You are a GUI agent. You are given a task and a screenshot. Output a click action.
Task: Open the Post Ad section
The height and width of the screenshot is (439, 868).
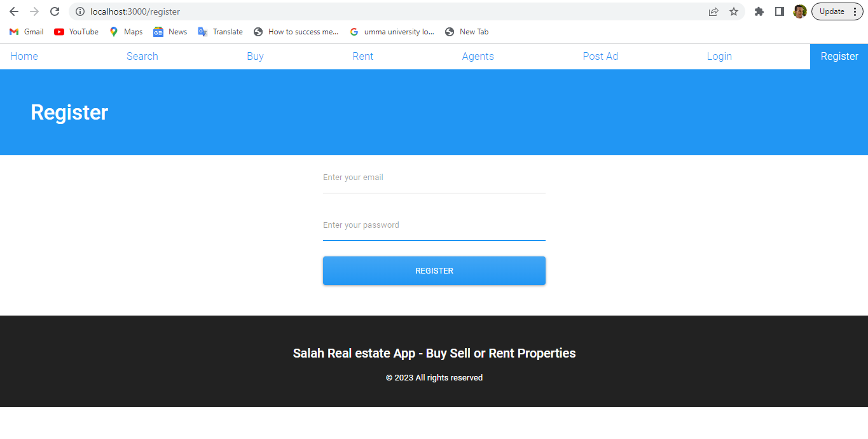click(x=600, y=56)
